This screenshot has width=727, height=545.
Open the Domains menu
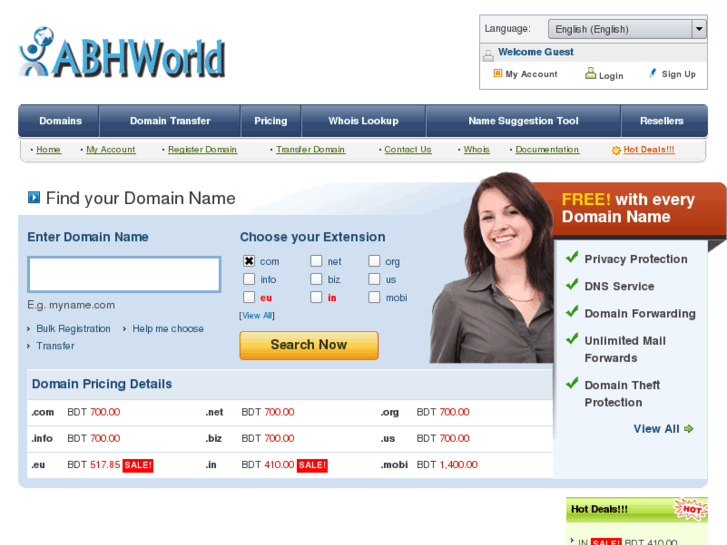pos(60,121)
